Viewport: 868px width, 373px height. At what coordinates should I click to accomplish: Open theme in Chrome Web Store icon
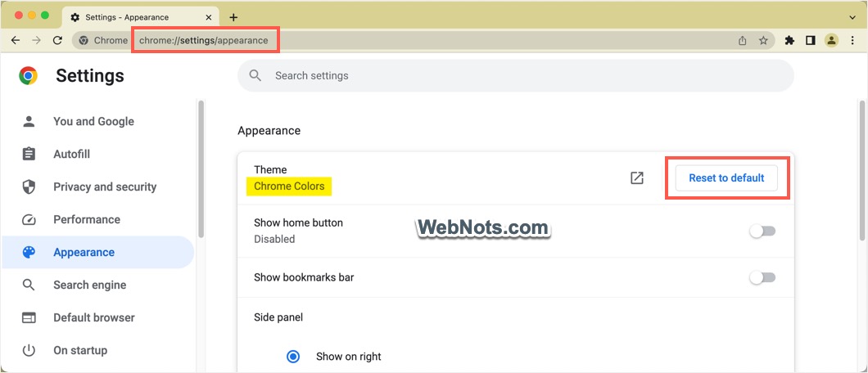click(x=637, y=178)
